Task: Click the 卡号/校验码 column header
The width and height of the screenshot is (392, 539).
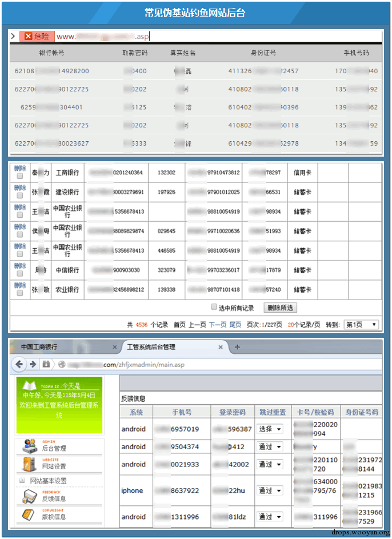Action: point(316,412)
